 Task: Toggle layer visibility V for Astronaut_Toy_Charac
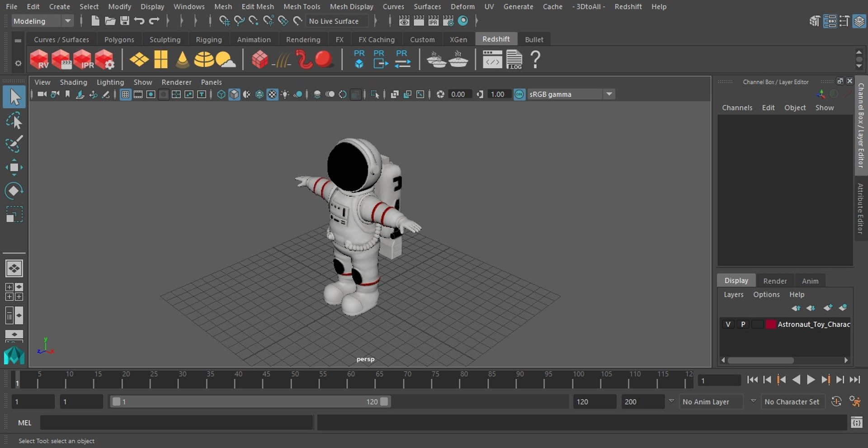pos(728,324)
